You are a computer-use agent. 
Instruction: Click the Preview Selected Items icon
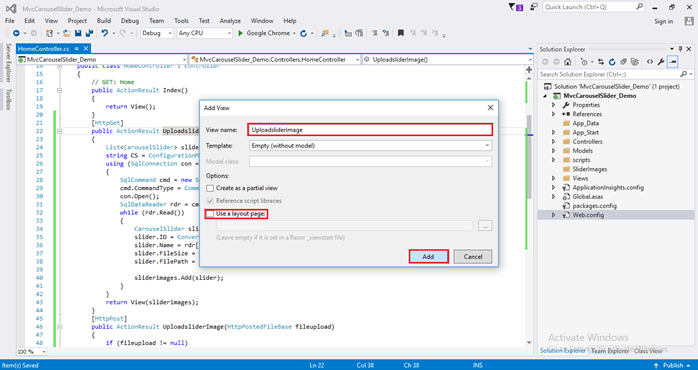[x=673, y=62]
